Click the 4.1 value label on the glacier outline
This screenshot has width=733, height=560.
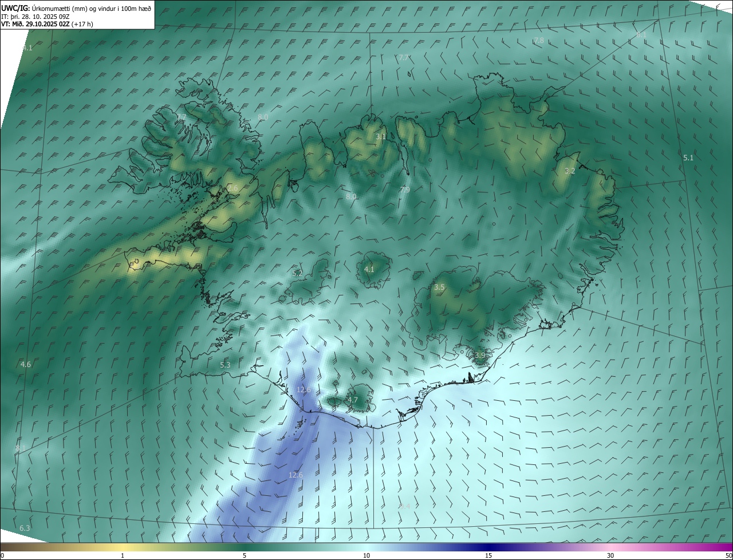pos(369,269)
